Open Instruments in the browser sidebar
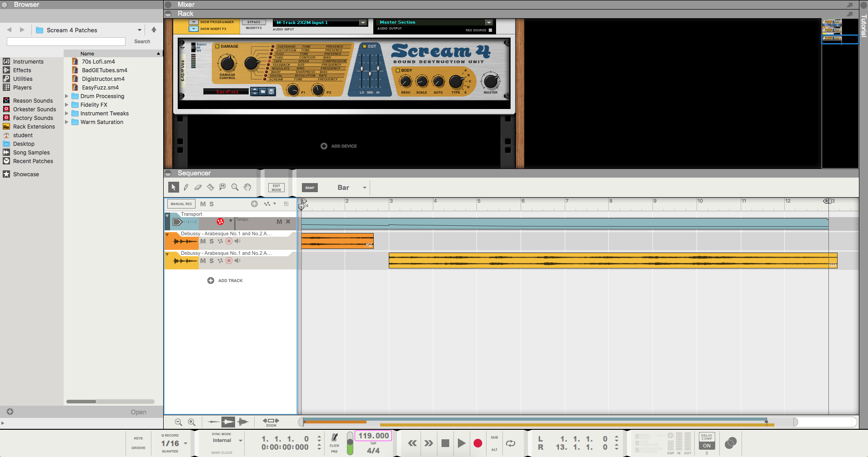The height and width of the screenshot is (457, 868). click(x=23, y=62)
